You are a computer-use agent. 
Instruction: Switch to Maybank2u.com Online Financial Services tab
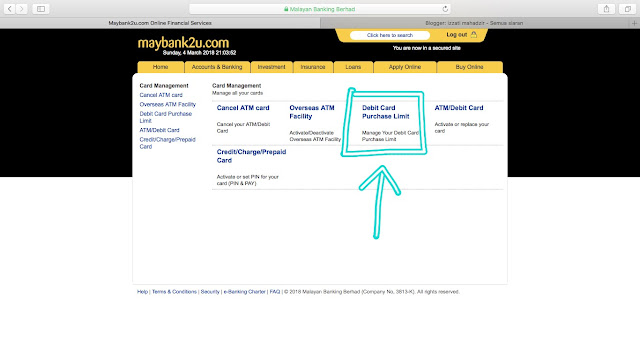[x=160, y=23]
